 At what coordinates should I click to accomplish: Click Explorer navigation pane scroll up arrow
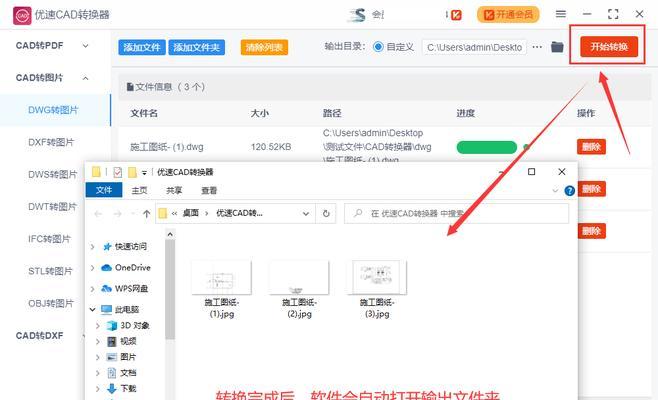pyautogui.click(x=170, y=234)
